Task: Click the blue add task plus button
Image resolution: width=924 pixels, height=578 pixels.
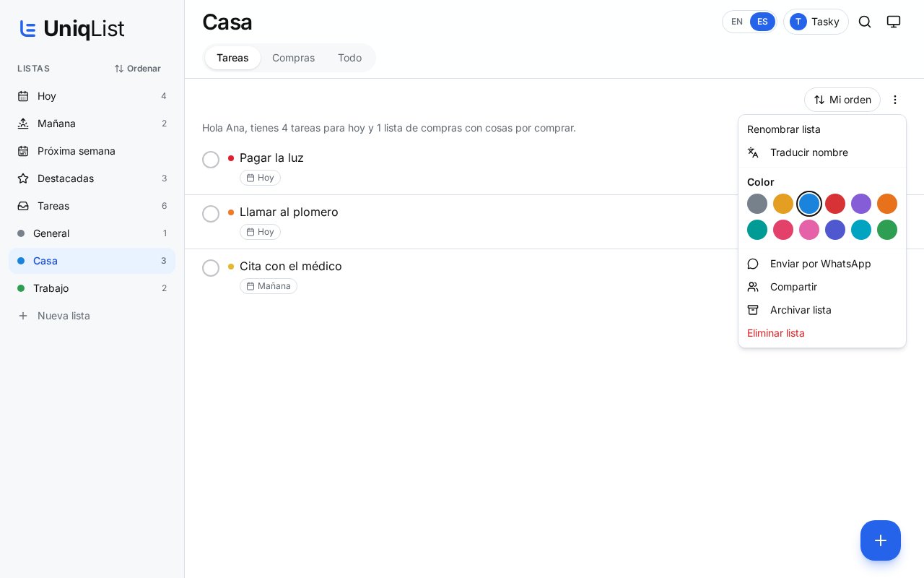Action: [881, 540]
